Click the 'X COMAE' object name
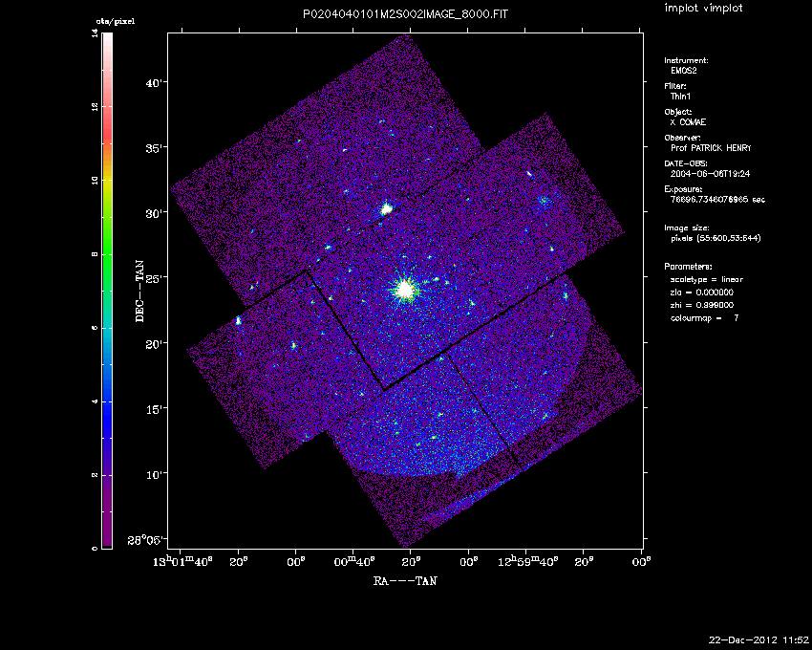The height and width of the screenshot is (650, 812). 688,122
